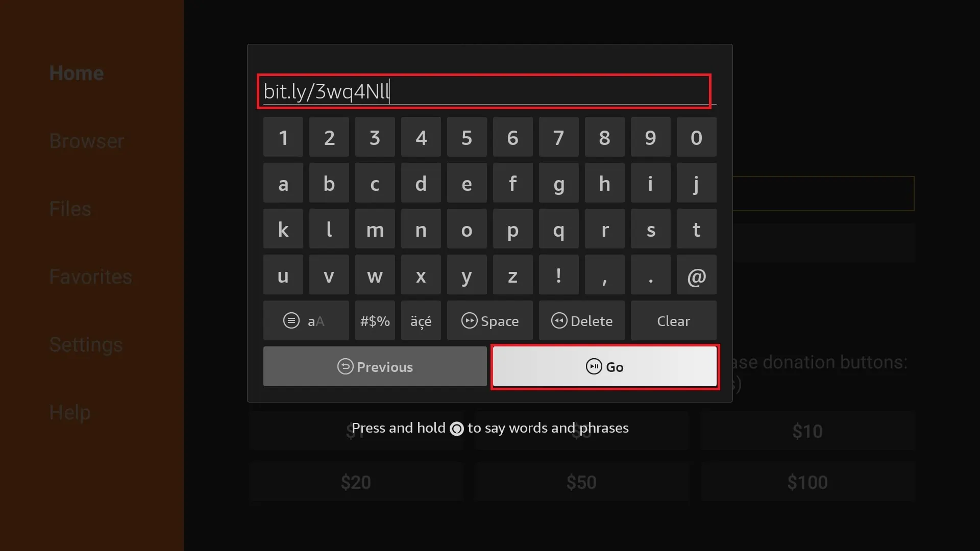Select number 3 on keyboard
Viewport: 980px width, 551px height.
click(374, 137)
